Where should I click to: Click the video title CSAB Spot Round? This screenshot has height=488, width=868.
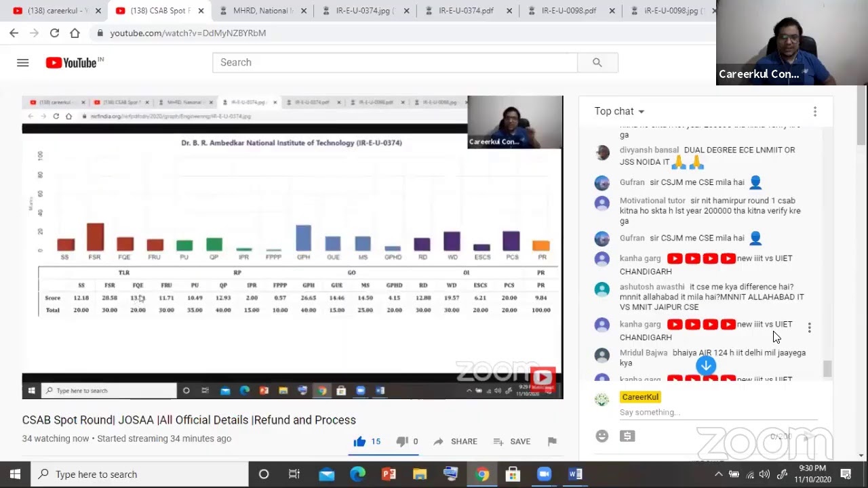coord(189,420)
